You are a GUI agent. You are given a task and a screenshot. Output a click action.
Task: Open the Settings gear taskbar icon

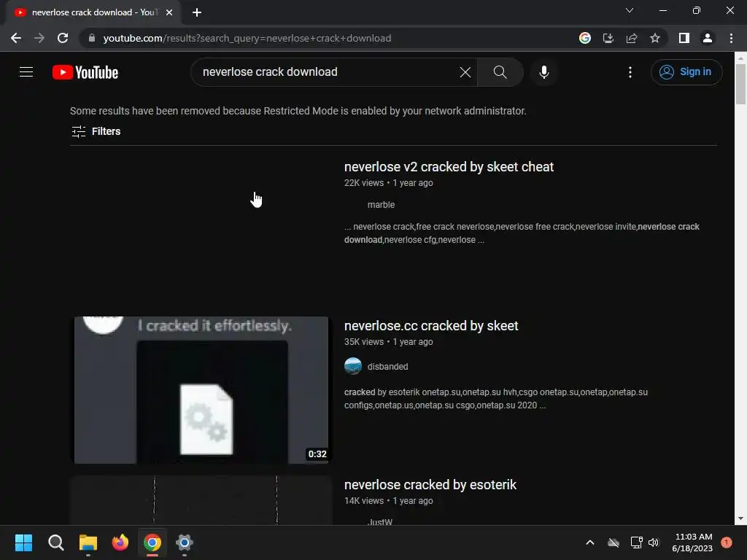(x=185, y=542)
